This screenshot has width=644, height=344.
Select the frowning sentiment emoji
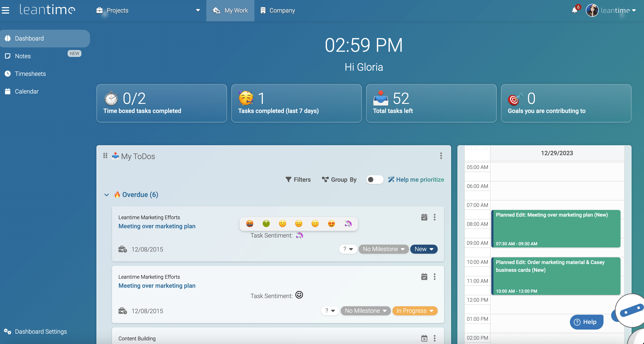tap(283, 224)
